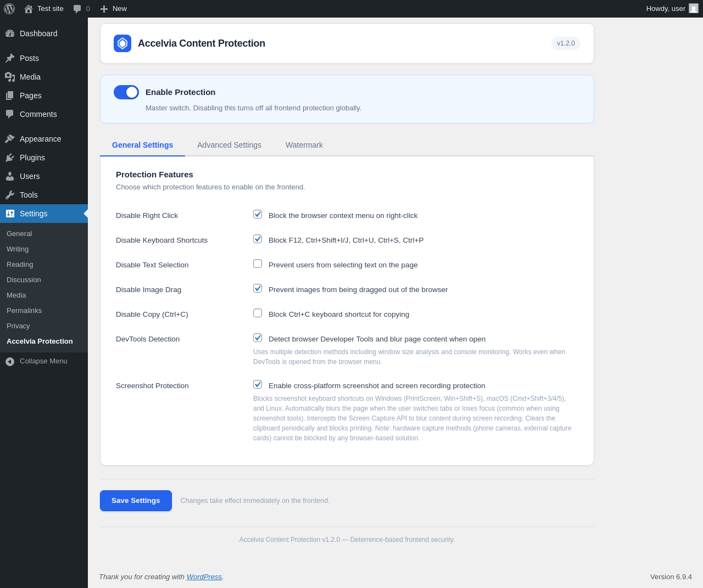Collapse the admin sidebar menu
This screenshot has width=703, height=588.
[36, 361]
